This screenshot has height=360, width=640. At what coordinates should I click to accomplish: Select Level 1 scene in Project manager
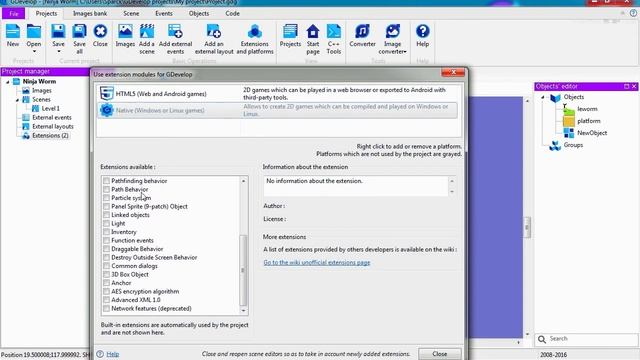[51, 109]
